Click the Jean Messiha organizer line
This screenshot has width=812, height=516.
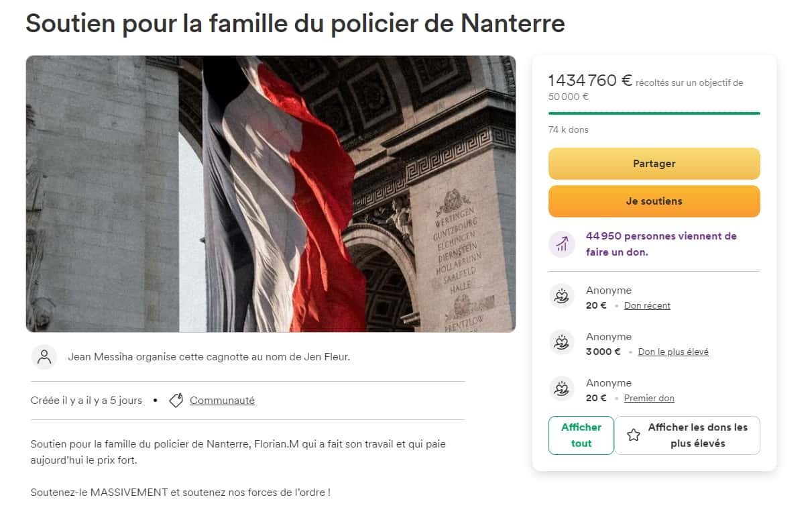click(209, 357)
